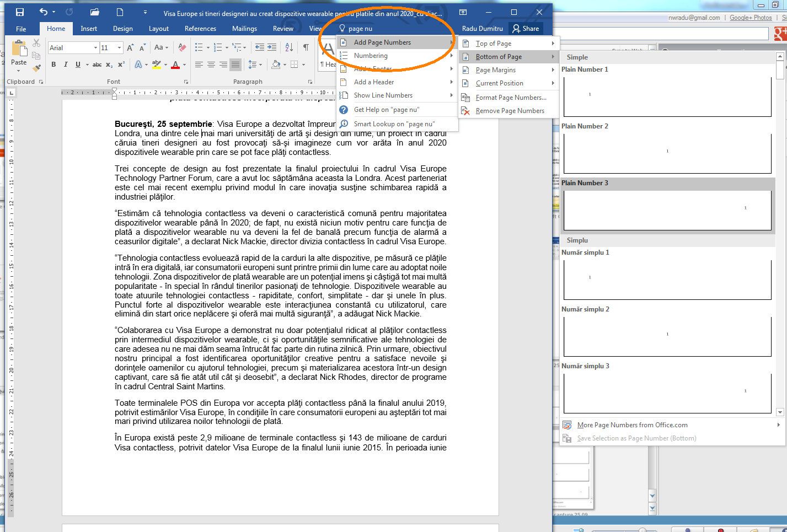This screenshot has width=787, height=532.
Task: Open the font size 11 dropdown
Action: (119, 48)
